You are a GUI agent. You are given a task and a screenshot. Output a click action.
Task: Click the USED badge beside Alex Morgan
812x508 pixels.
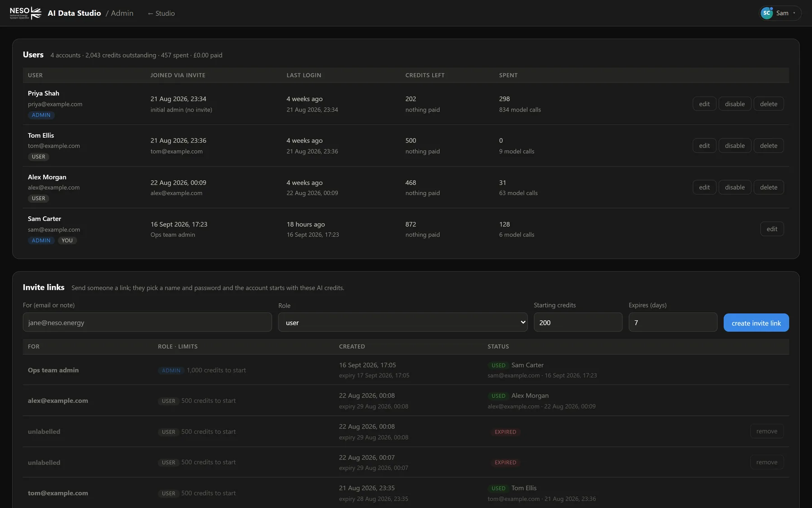(x=498, y=396)
